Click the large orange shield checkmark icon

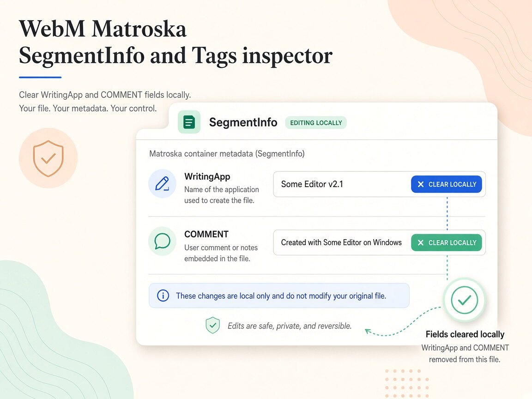tap(48, 158)
